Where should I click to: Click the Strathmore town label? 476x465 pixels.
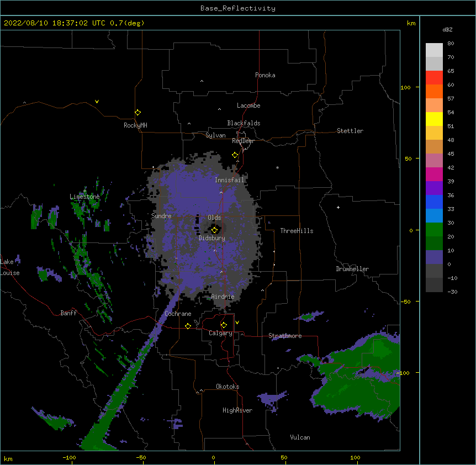point(285,336)
